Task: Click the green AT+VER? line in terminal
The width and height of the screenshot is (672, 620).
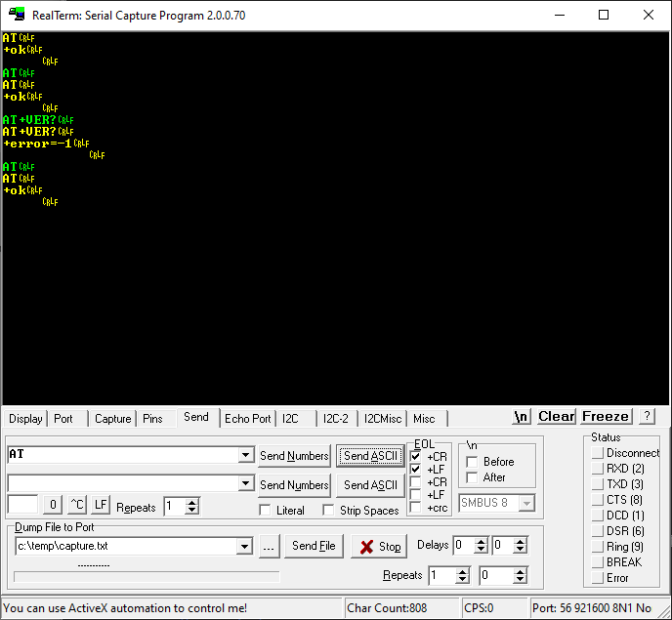Action: [38, 119]
